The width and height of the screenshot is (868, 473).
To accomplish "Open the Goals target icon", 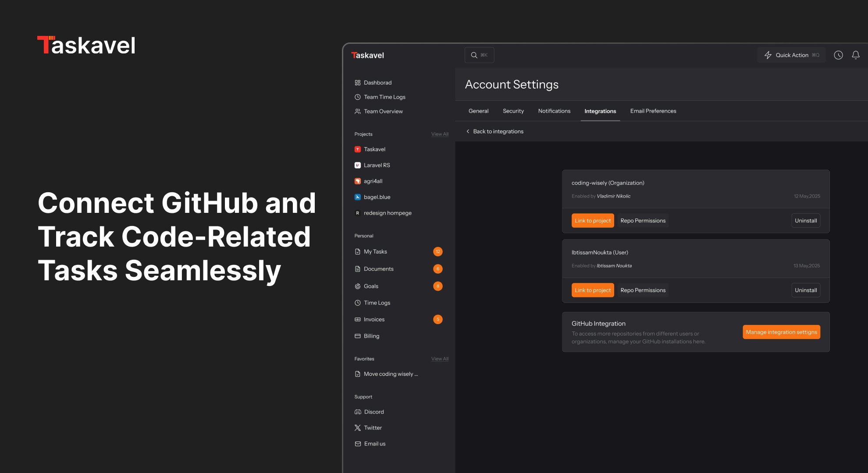I will (x=358, y=286).
